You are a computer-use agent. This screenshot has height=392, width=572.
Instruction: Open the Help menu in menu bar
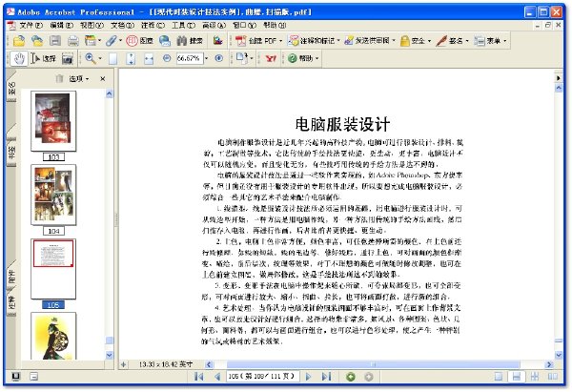(275, 25)
